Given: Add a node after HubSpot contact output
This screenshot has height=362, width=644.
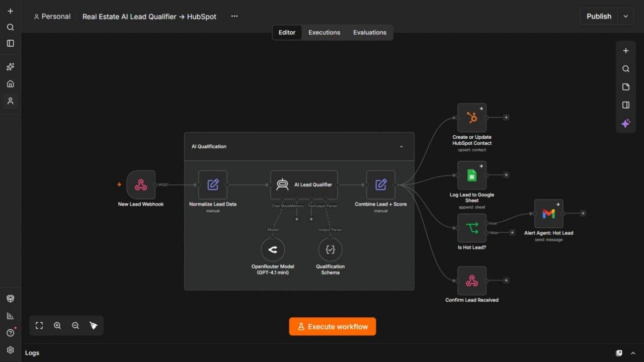Looking at the screenshot, I should pos(506,117).
